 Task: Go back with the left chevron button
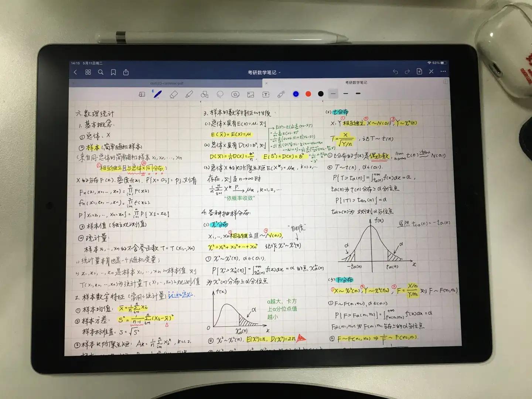click(x=75, y=72)
